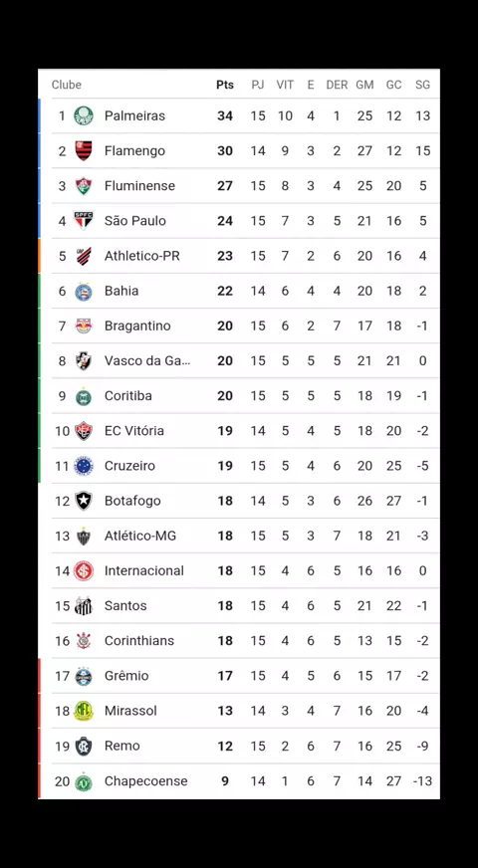The height and width of the screenshot is (868, 478).
Task: Click the Corinthians team name
Action: (139, 640)
